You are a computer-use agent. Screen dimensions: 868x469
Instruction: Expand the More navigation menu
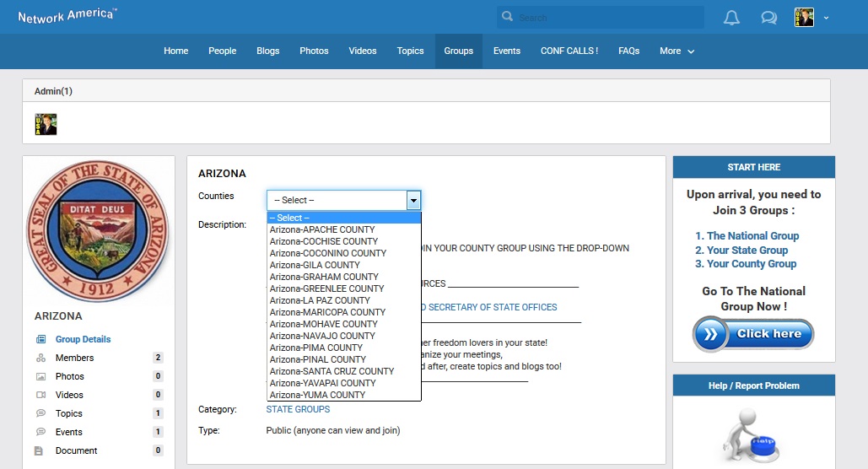tap(677, 51)
